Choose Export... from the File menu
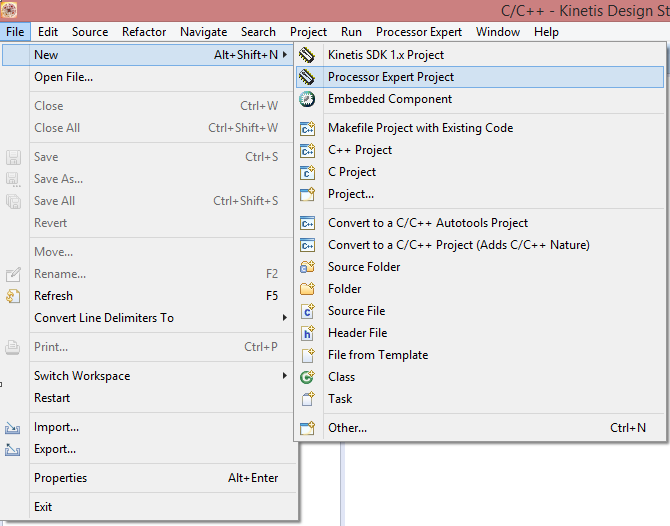Viewport: 670px width, 526px height. pos(148,450)
